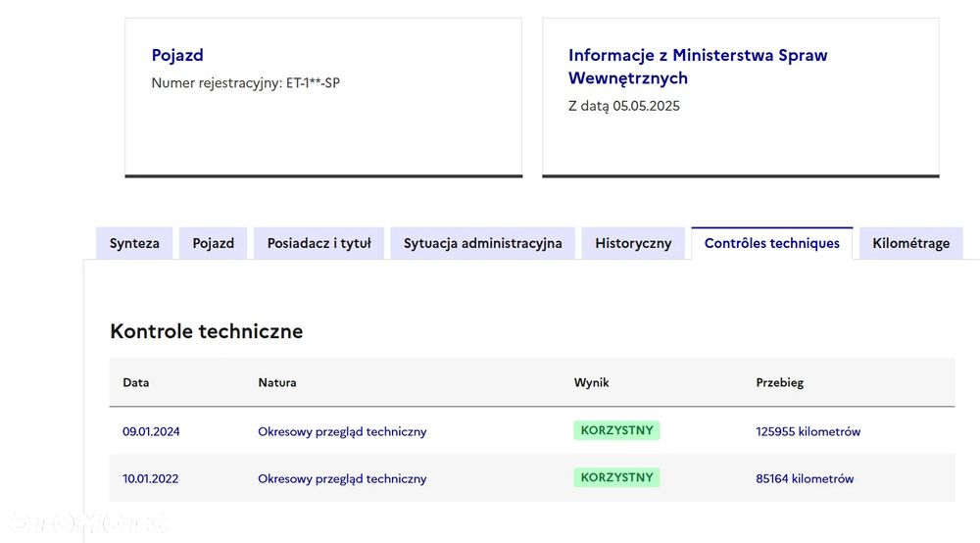The image size is (980, 543).
Task: Go to the Historyczny tab
Action: click(633, 243)
